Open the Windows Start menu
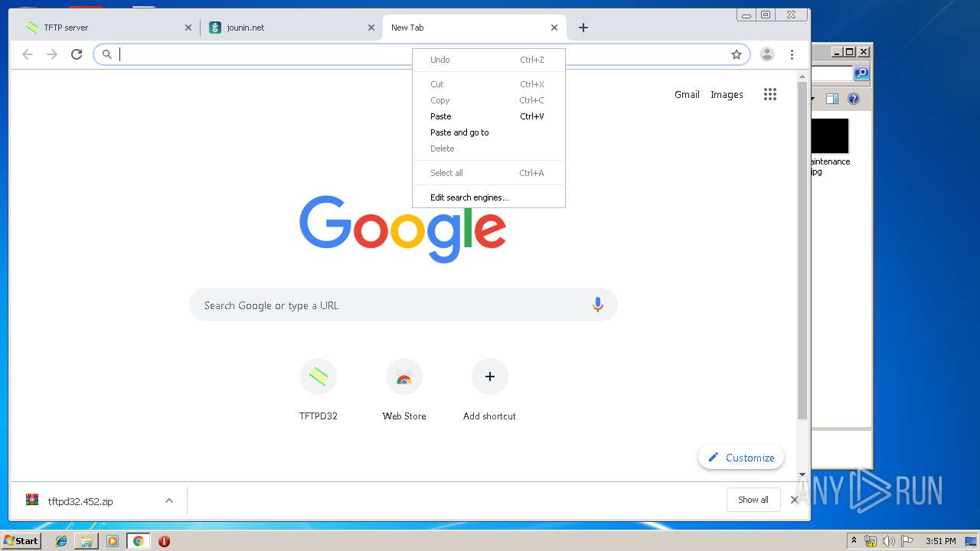 click(21, 540)
